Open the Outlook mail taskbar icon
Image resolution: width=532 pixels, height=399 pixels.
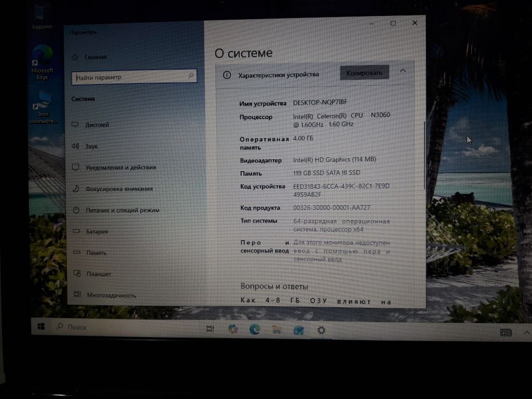pos(299,330)
